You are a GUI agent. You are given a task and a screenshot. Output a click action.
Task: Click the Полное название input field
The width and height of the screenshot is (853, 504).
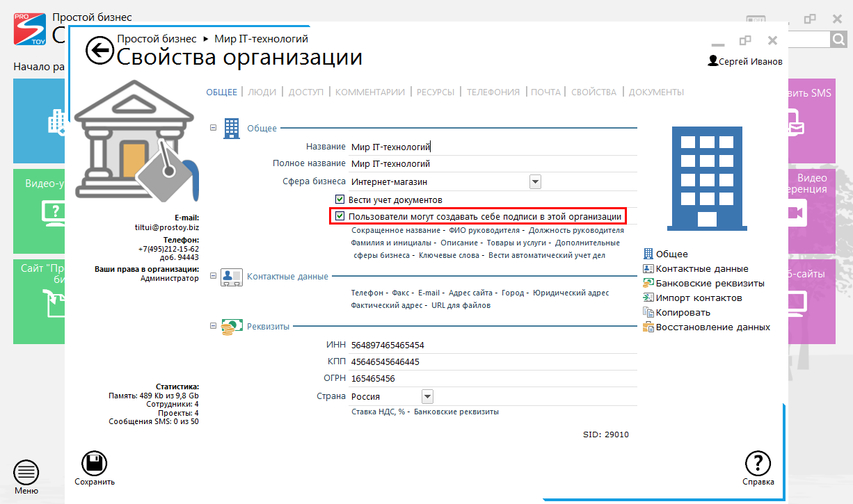[493, 164]
